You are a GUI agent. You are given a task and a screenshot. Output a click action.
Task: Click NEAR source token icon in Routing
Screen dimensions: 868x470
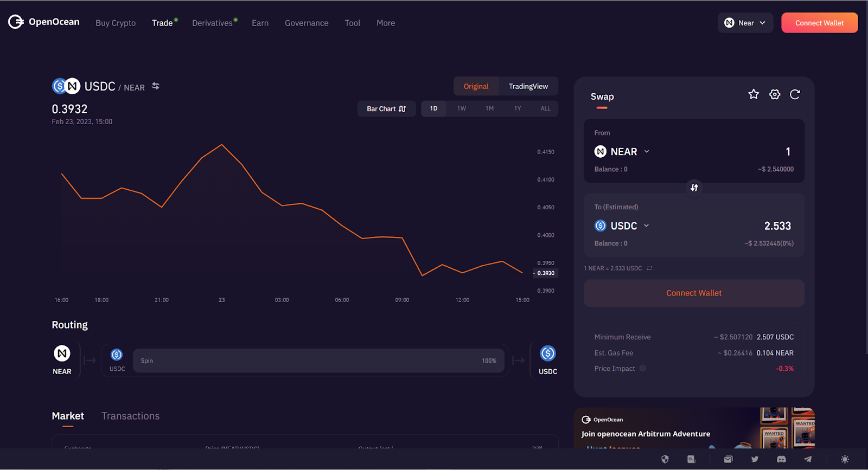62,353
